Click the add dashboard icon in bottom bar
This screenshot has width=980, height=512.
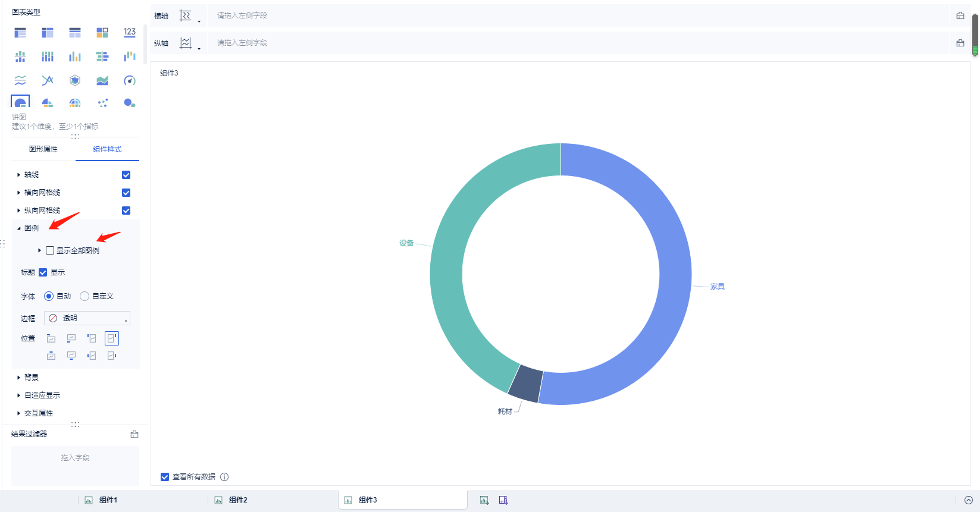coord(503,500)
